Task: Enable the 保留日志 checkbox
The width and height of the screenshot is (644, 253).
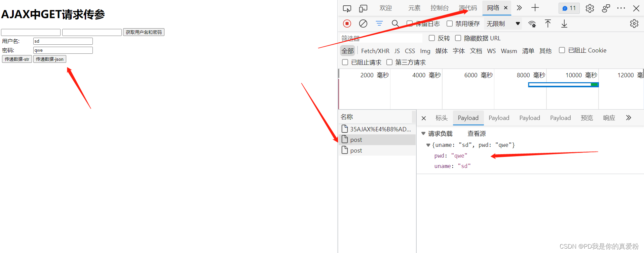Action: pos(410,24)
